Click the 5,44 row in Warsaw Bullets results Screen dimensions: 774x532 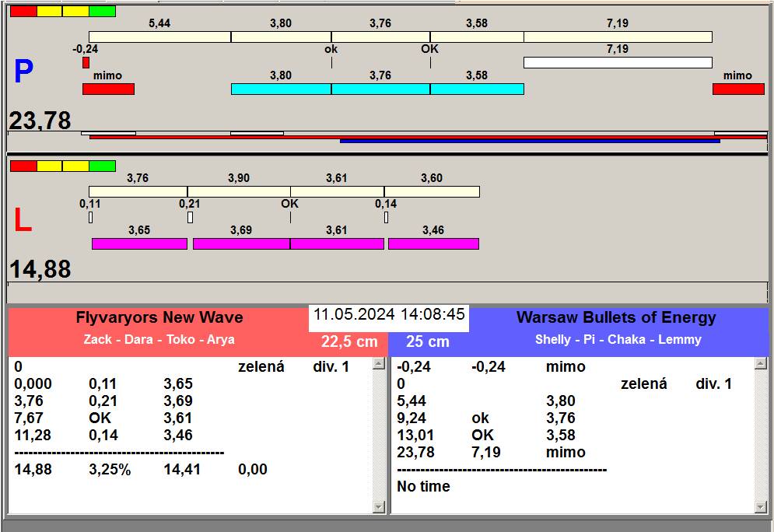tap(486, 401)
